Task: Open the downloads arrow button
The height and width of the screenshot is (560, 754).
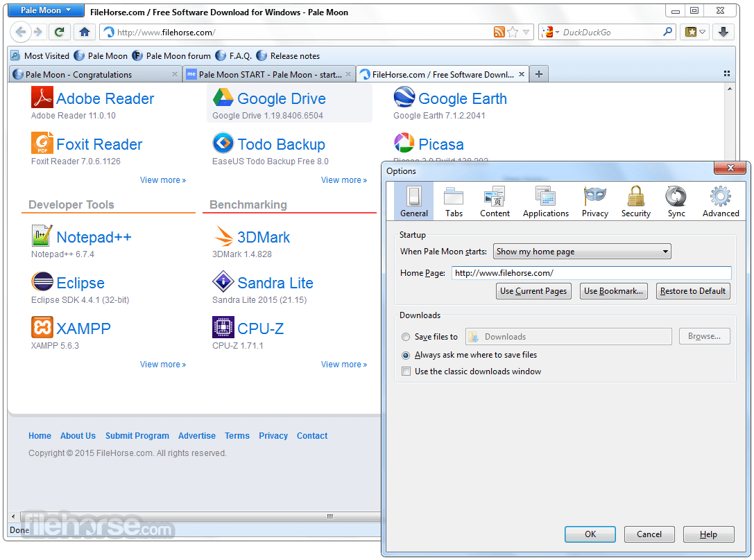Action: tap(723, 32)
